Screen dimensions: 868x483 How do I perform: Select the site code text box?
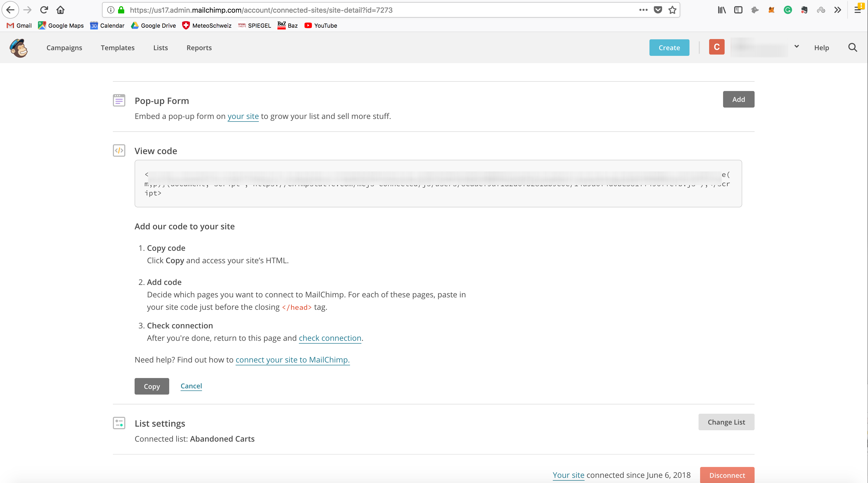438,183
